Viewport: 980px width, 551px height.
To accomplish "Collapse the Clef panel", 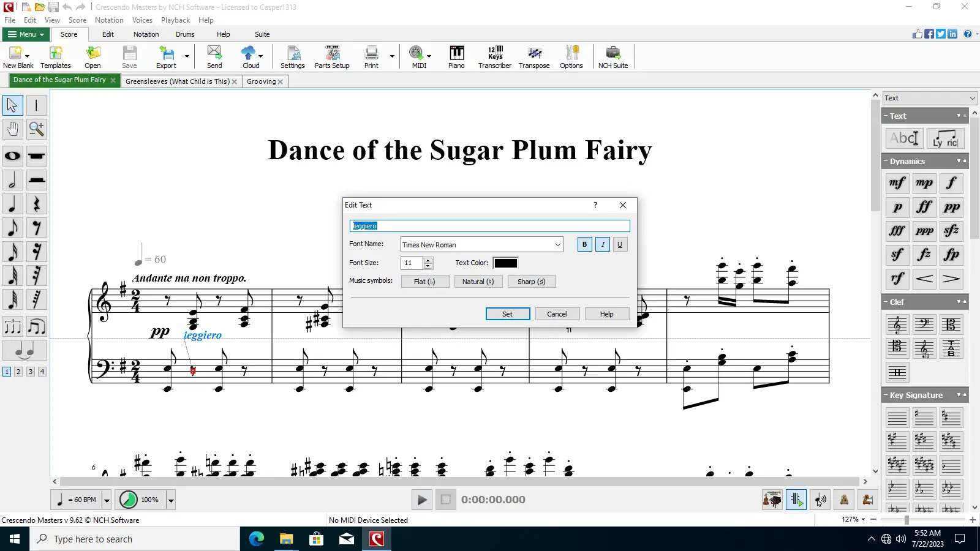I will click(886, 302).
